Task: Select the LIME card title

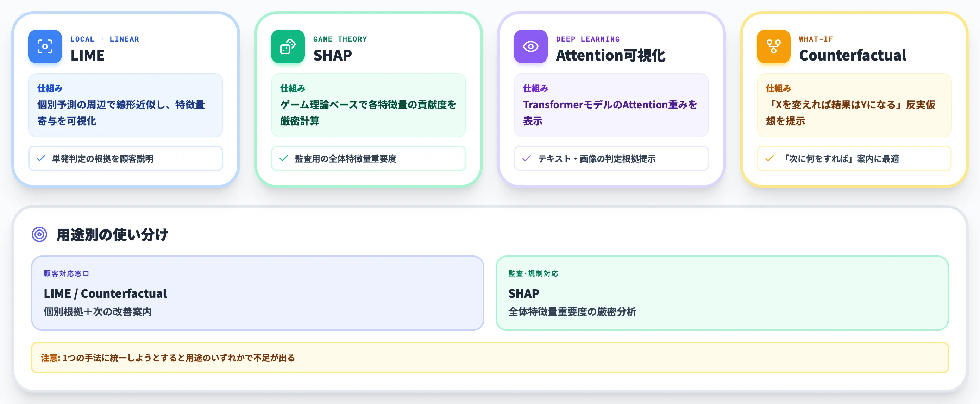Action: [x=88, y=56]
